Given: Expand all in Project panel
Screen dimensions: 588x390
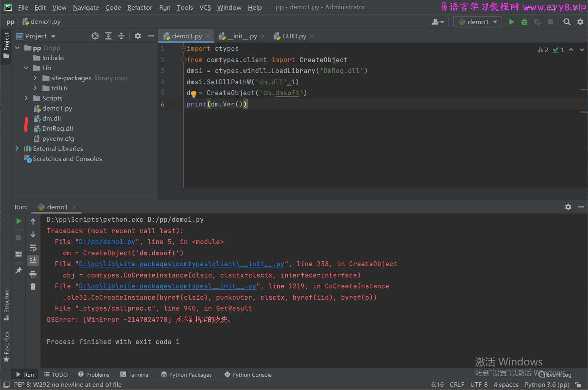Looking at the screenshot, I should 108,36.
